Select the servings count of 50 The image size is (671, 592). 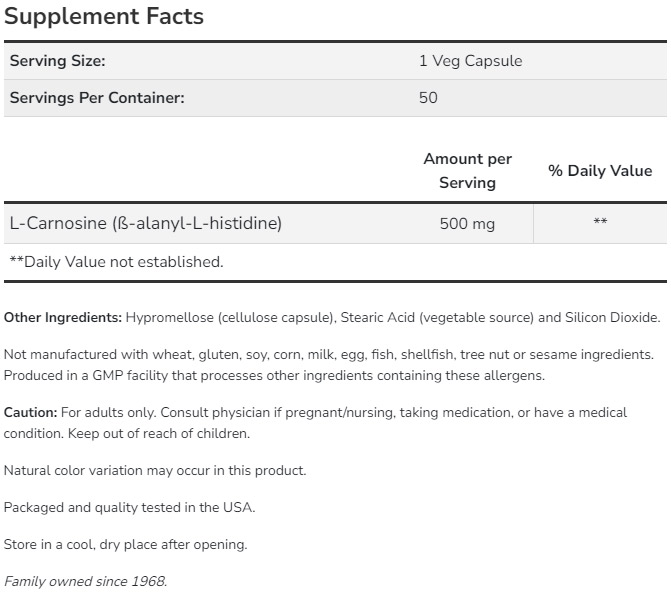(x=428, y=98)
